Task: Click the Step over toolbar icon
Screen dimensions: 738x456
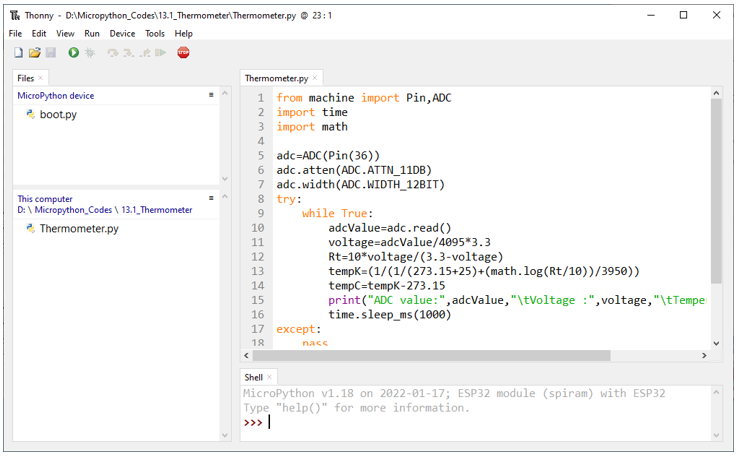Action: 112,53
